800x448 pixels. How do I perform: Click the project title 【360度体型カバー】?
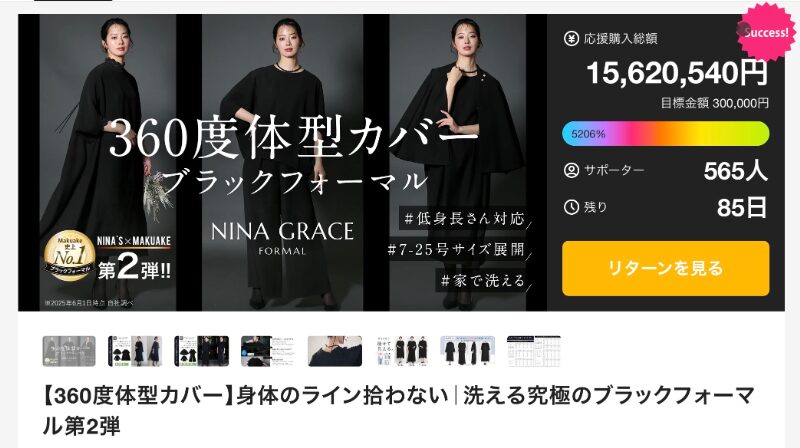point(138,396)
